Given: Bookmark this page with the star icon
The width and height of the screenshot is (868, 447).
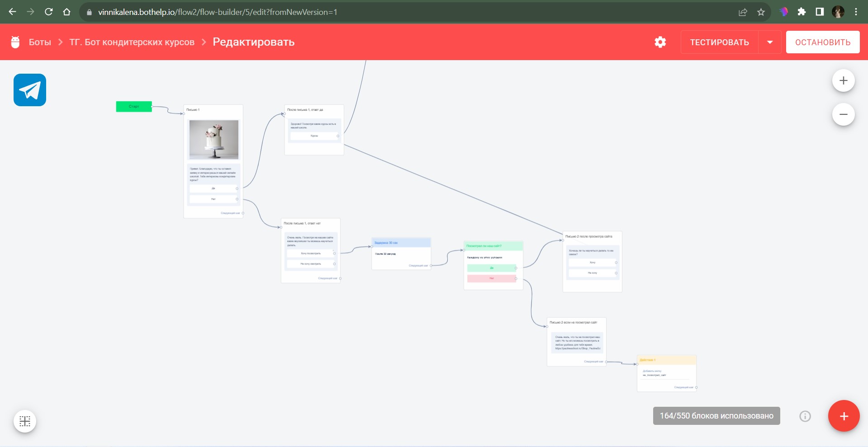Looking at the screenshot, I should pos(761,12).
